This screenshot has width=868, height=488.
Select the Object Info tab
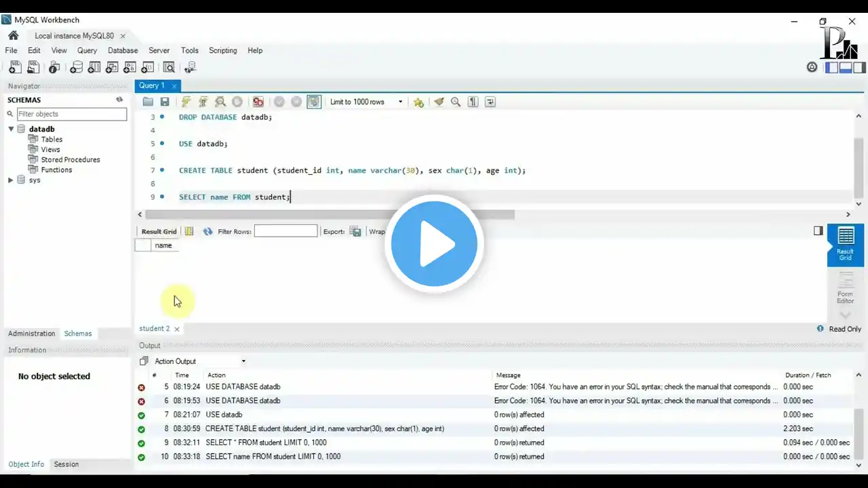[26, 464]
